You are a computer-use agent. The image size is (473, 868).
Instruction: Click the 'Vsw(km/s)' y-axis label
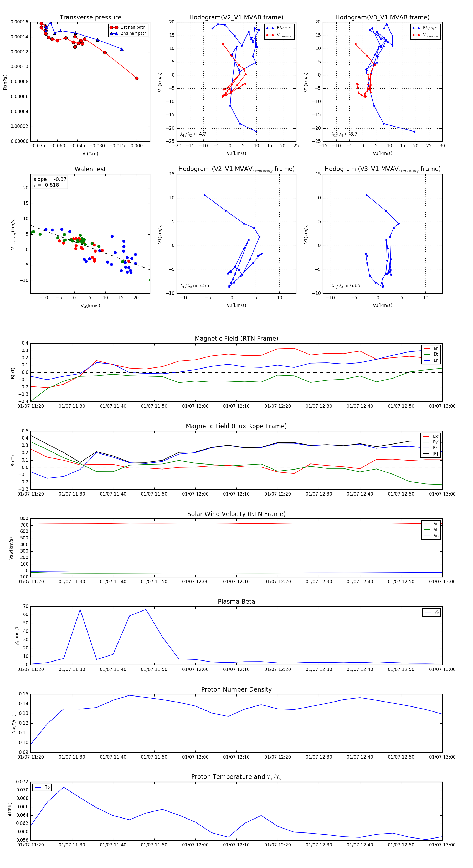(11, 548)
